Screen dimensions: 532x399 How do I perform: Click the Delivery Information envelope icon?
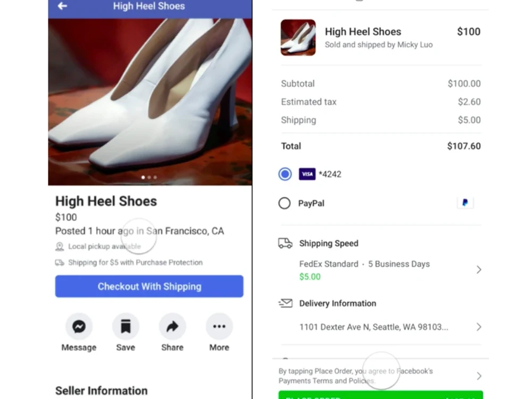(285, 303)
